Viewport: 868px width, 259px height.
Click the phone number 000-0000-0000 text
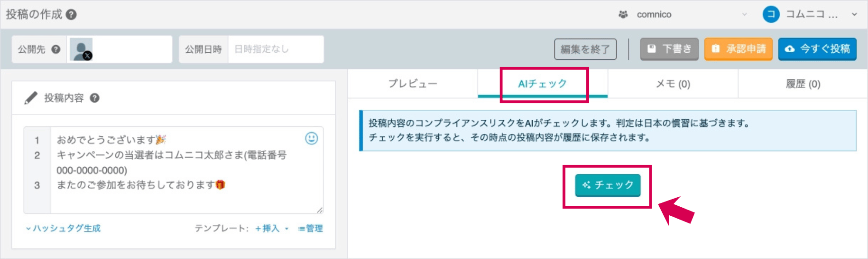click(92, 170)
